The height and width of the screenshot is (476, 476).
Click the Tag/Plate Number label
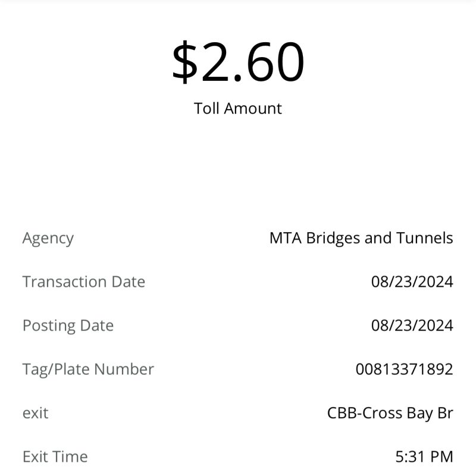pos(88,369)
